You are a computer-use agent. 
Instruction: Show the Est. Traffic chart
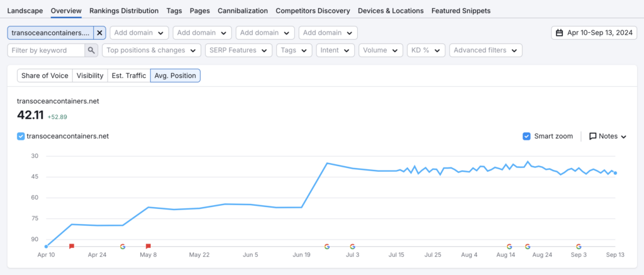[x=129, y=76]
